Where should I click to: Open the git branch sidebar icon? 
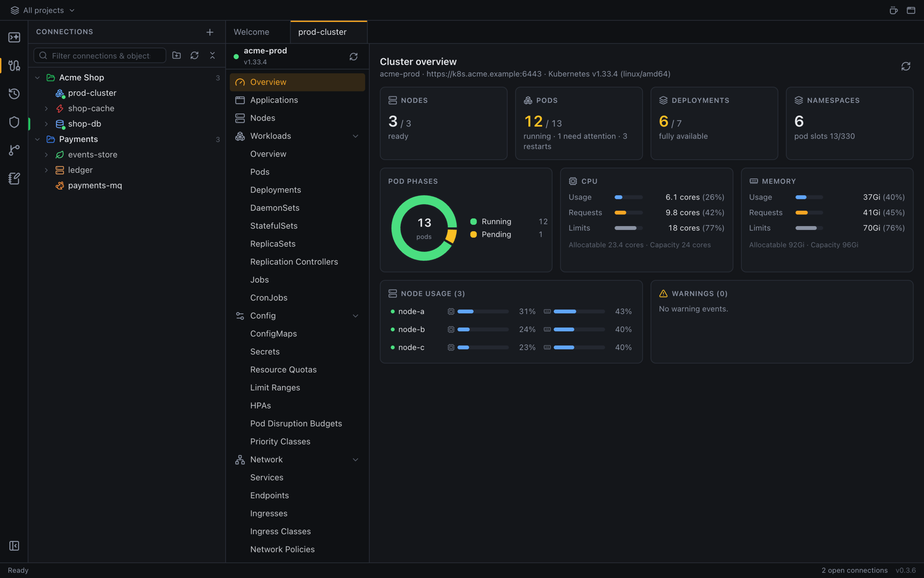pos(14,150)
